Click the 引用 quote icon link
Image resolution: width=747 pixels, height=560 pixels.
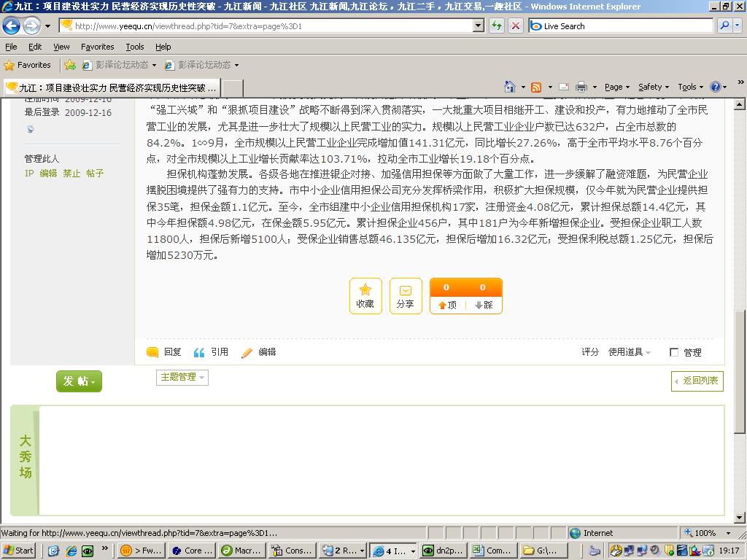(x=211, y=352)
